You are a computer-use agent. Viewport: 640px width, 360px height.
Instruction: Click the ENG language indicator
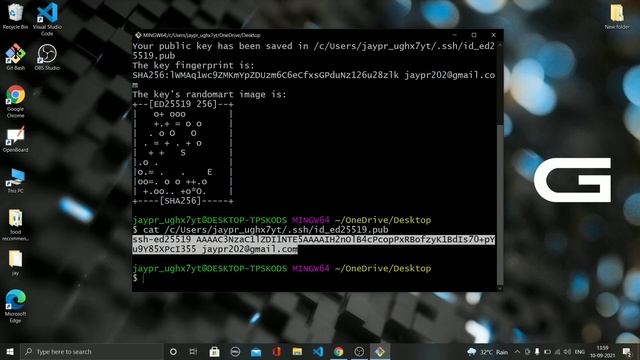pyautogui.click(x=580, y=352)
